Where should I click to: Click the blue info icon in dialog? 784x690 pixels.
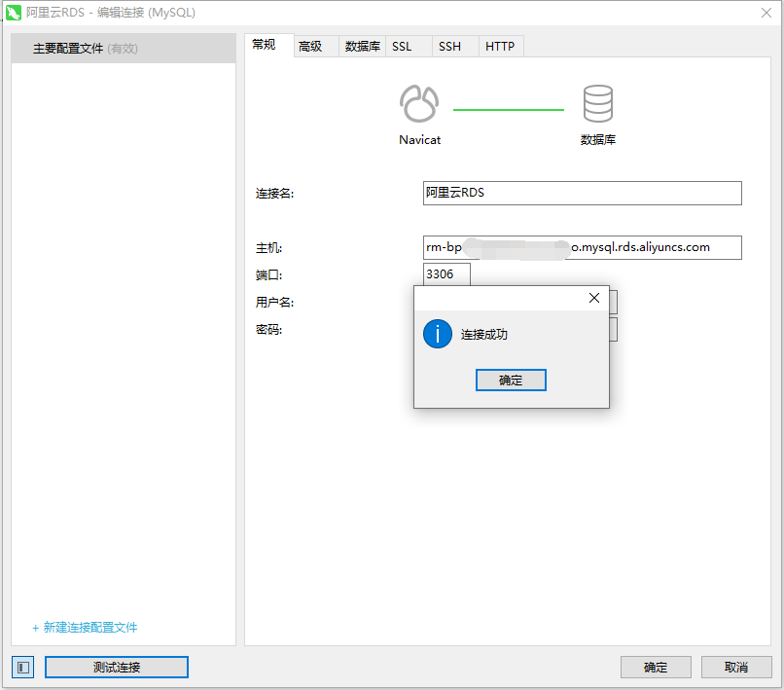(x=438, y=334)
